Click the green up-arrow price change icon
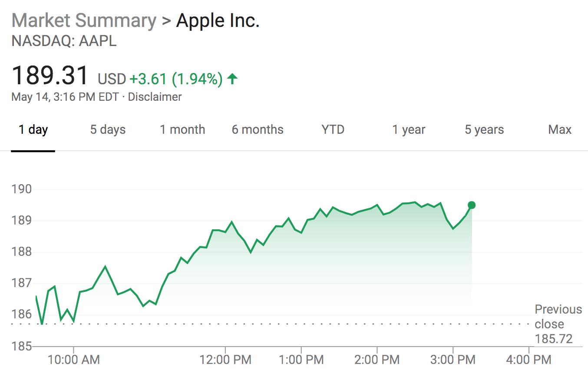 tap(233, 79)
